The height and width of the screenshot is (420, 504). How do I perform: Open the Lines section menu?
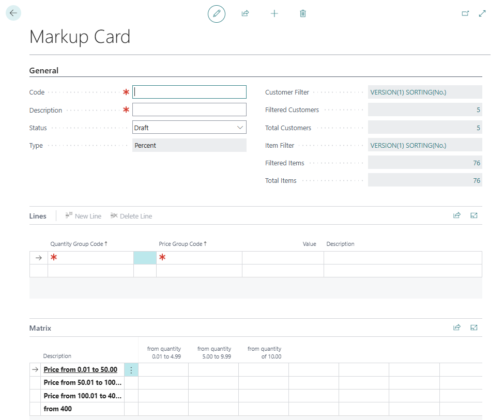pos(38,216)
